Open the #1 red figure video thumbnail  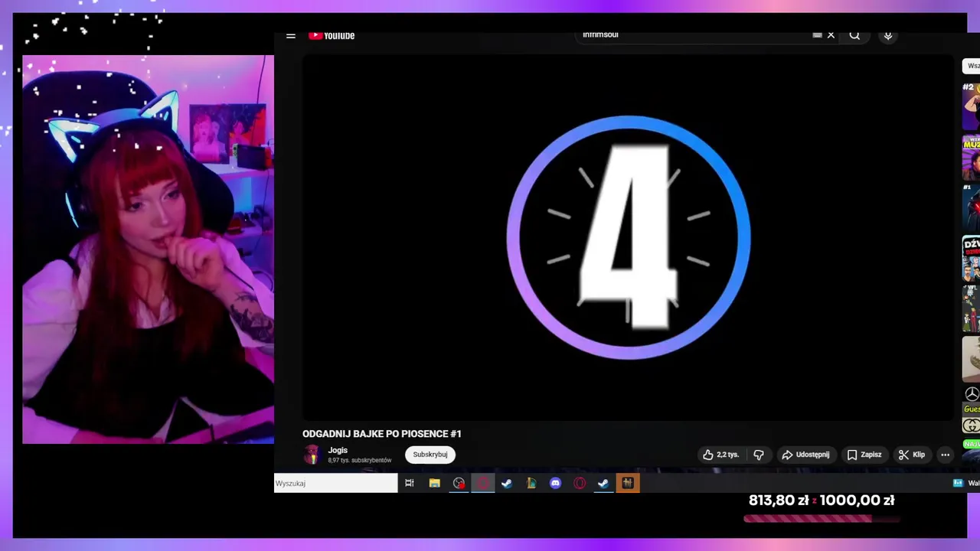tap(971, 207)
